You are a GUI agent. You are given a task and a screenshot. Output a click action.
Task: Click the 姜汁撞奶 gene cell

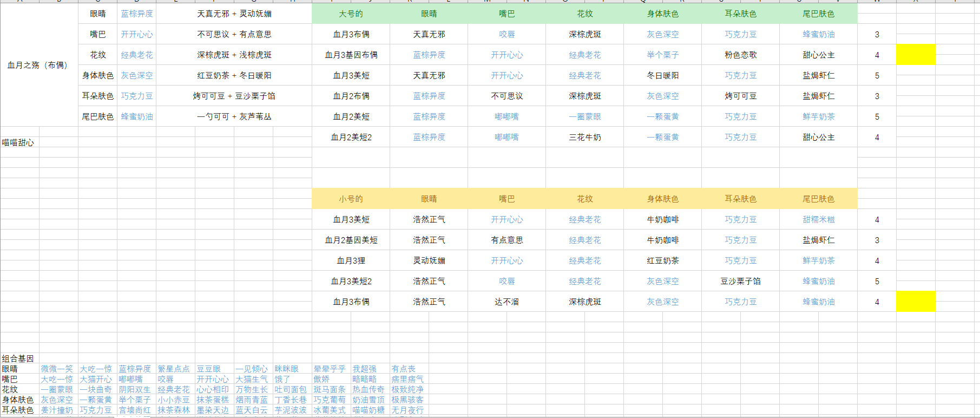coord(58,410)
